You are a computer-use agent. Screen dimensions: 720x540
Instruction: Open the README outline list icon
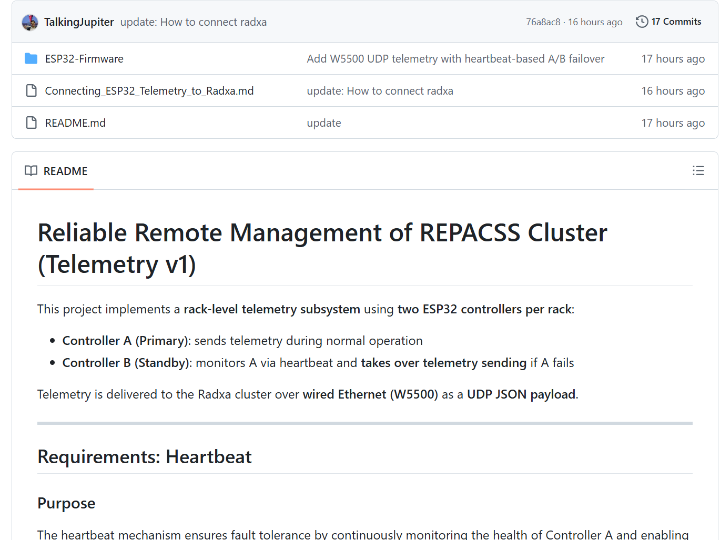click(x=698, y=171)
